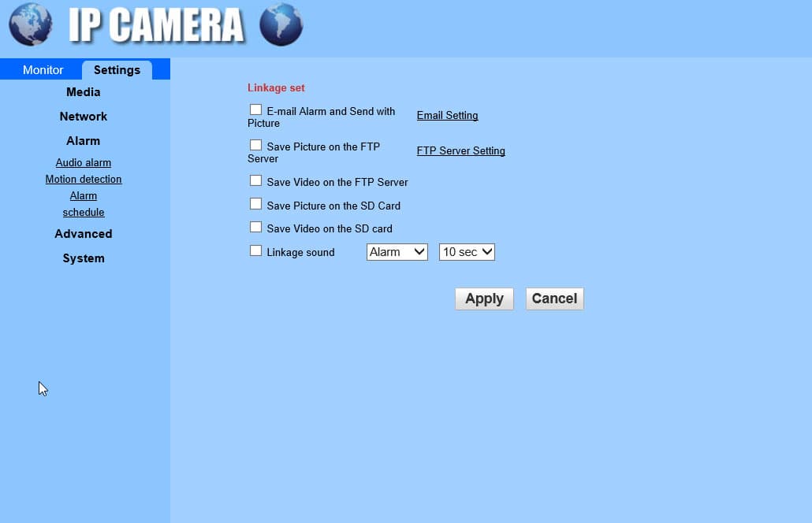The image size is (812, 523).
Task: Open the System settings section
Action: pos(84,258)
